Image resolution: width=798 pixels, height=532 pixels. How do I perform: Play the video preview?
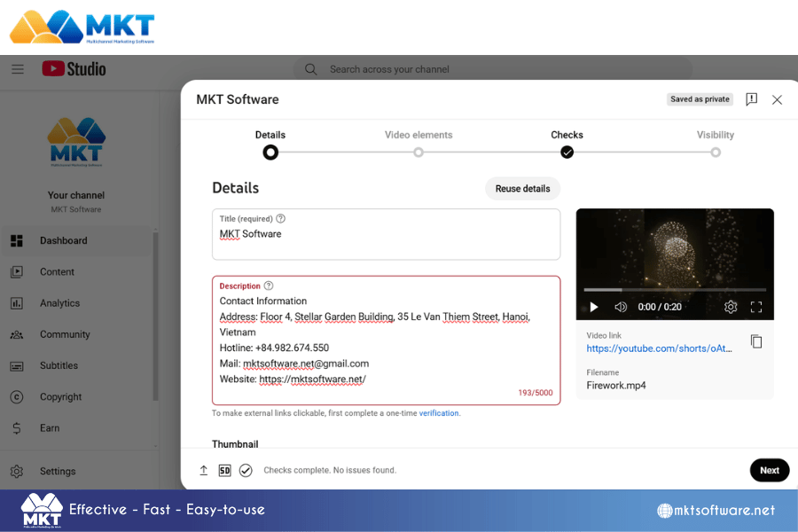click(593, 307)
